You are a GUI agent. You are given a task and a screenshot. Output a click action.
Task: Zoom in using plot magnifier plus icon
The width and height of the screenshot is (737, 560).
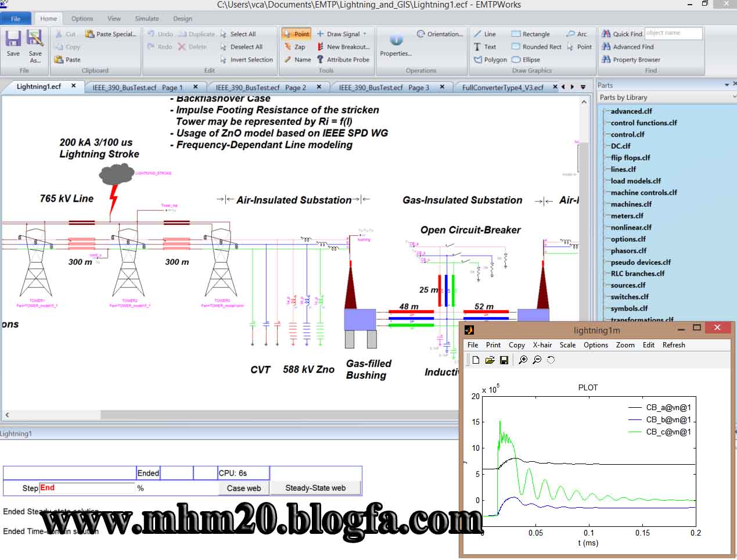(x=523, y=360)
